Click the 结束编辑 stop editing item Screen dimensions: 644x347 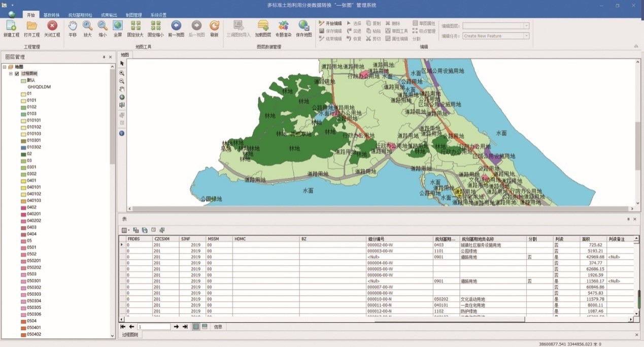[330, 39]
